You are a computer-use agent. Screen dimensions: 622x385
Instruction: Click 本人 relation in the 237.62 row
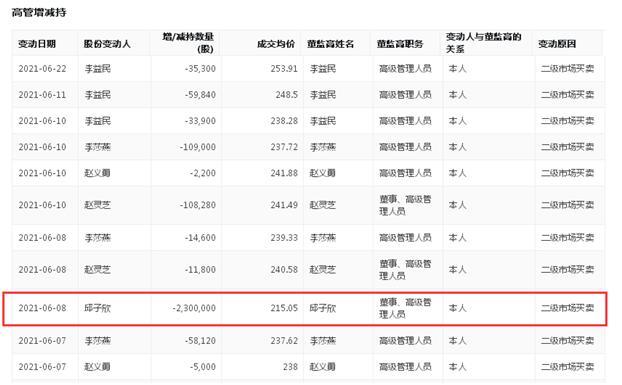457,341
